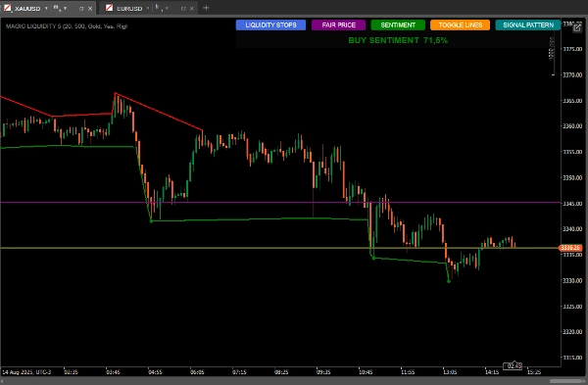This screenshot has width=588, height=385.
Task: Click the 3360.00 price axis label
Action: (x=572, y=126)
